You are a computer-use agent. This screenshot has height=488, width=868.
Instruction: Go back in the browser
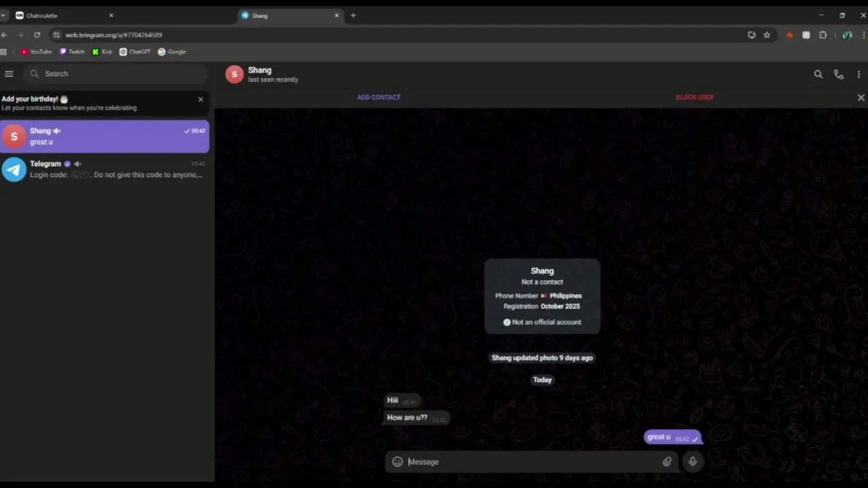4,35
